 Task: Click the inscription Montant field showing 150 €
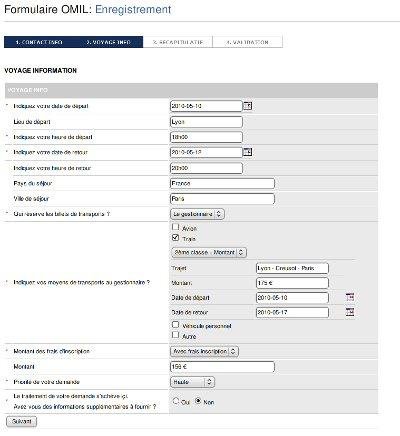tap(222, 367)
